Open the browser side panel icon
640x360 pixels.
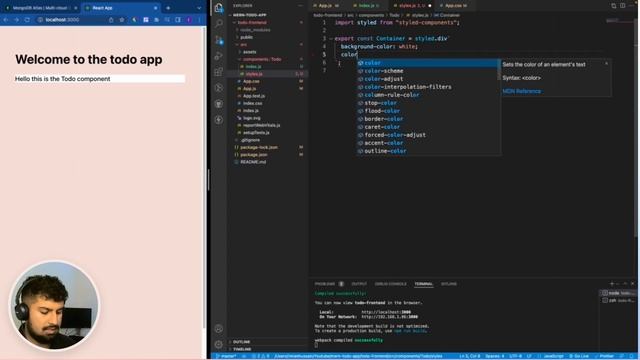(178, 20)
